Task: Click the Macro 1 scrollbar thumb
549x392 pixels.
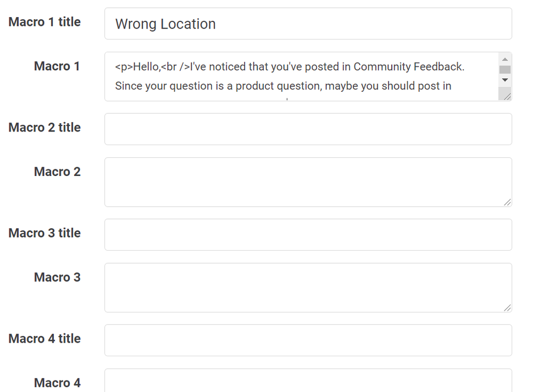Action: point(505,69)
